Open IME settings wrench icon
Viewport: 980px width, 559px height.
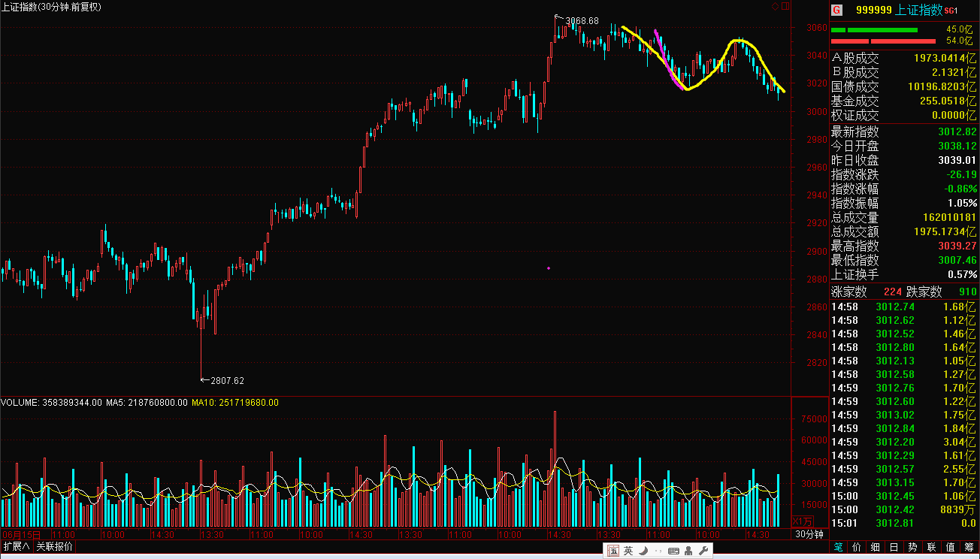703,551
